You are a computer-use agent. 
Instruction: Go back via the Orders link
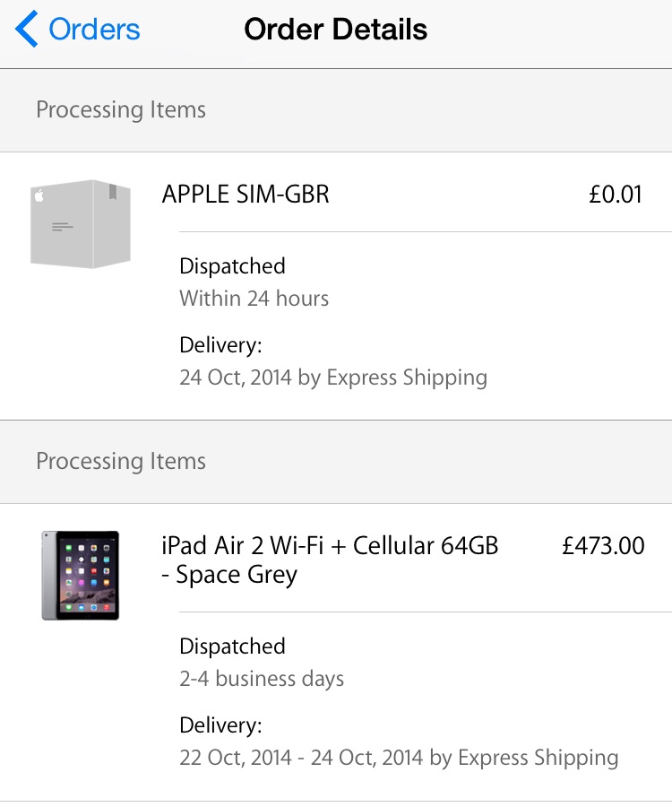coord(94,30)
